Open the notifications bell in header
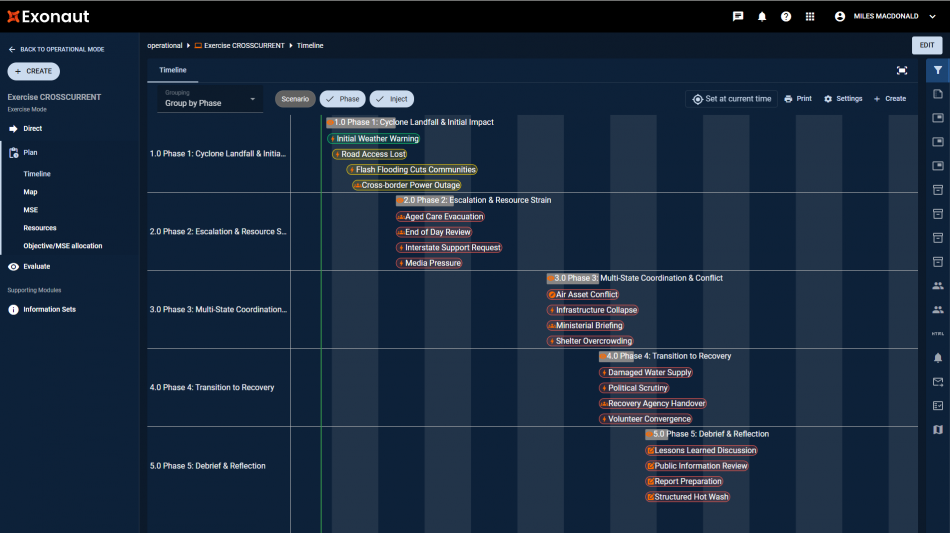The image size is (950, 533). [762, 16]
